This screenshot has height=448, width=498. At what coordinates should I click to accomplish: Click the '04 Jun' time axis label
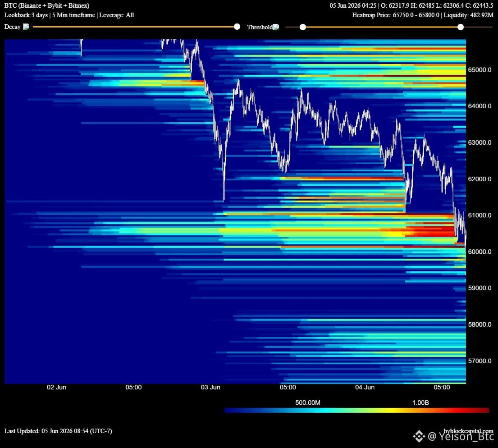pyautogui.click(x=365, y=387)
